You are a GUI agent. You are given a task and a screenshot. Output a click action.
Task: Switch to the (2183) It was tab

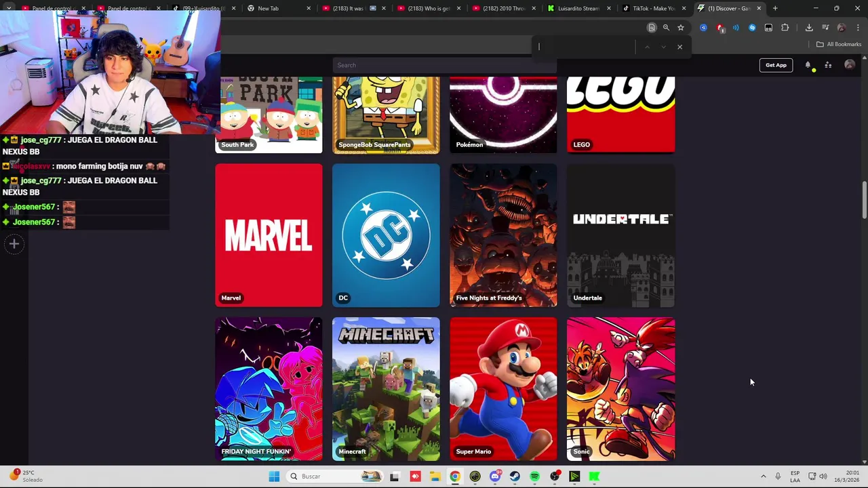pos(353,8)
